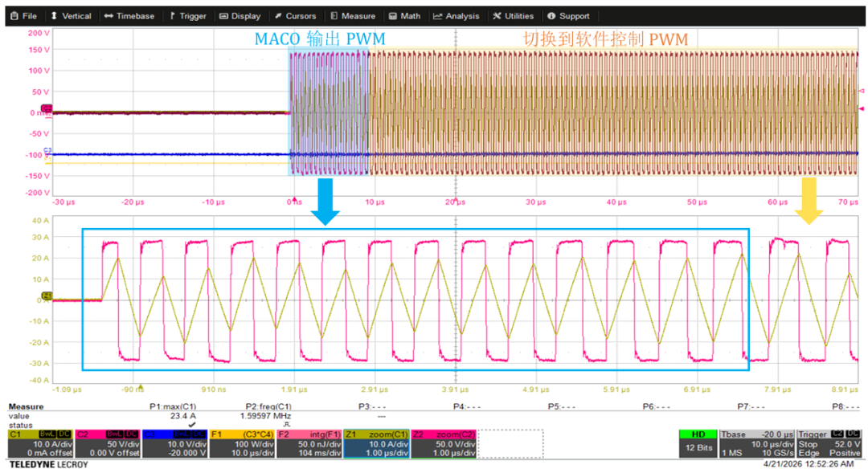Screen dimensions: 868x473
Task: Open the Cursors menu
Action: 296,16
